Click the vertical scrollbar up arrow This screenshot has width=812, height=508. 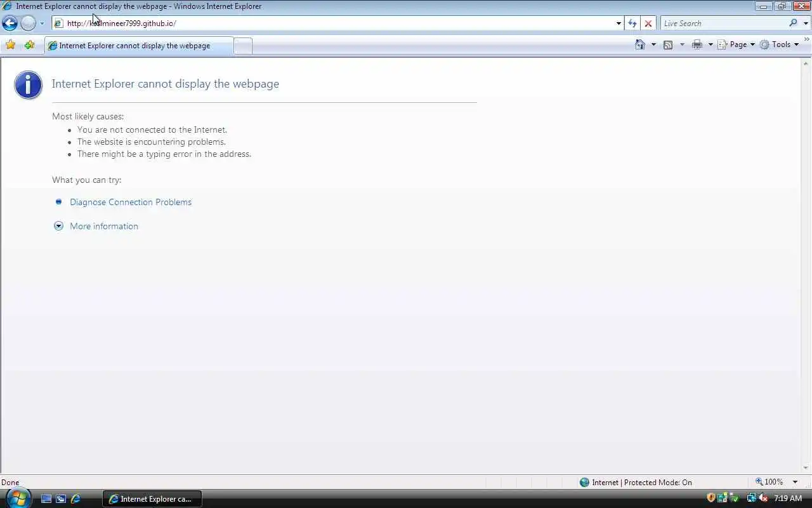click(806, 63)
